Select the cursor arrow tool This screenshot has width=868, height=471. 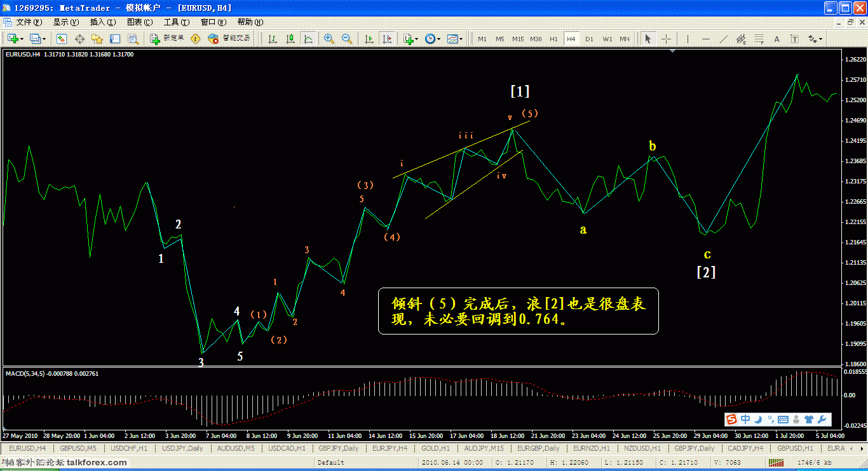point(648,39)
